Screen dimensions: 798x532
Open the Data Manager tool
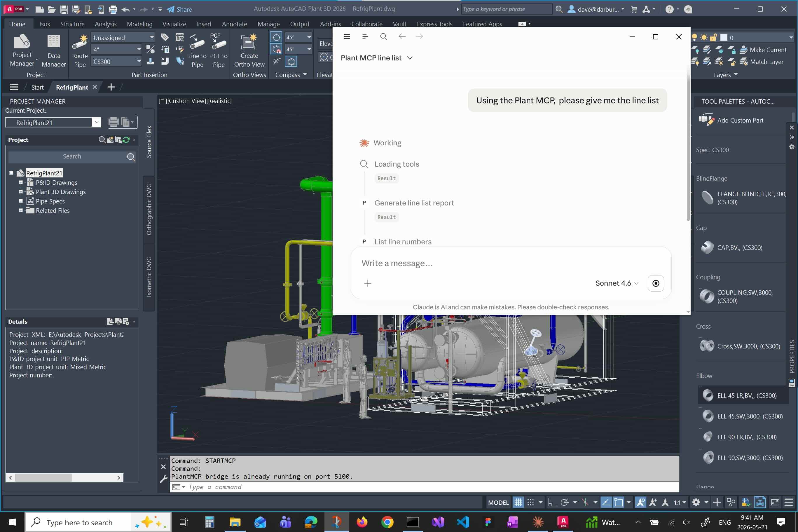click(x=54, y=50)
